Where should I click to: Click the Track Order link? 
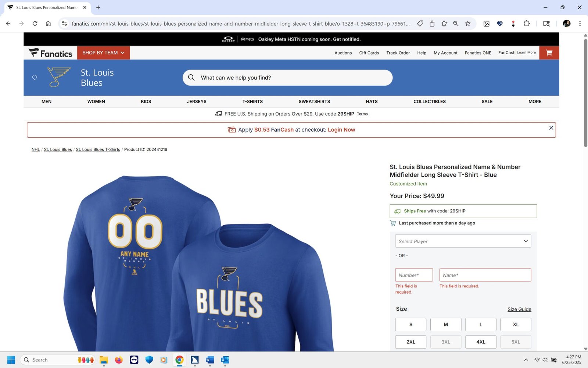pos(398,53)
